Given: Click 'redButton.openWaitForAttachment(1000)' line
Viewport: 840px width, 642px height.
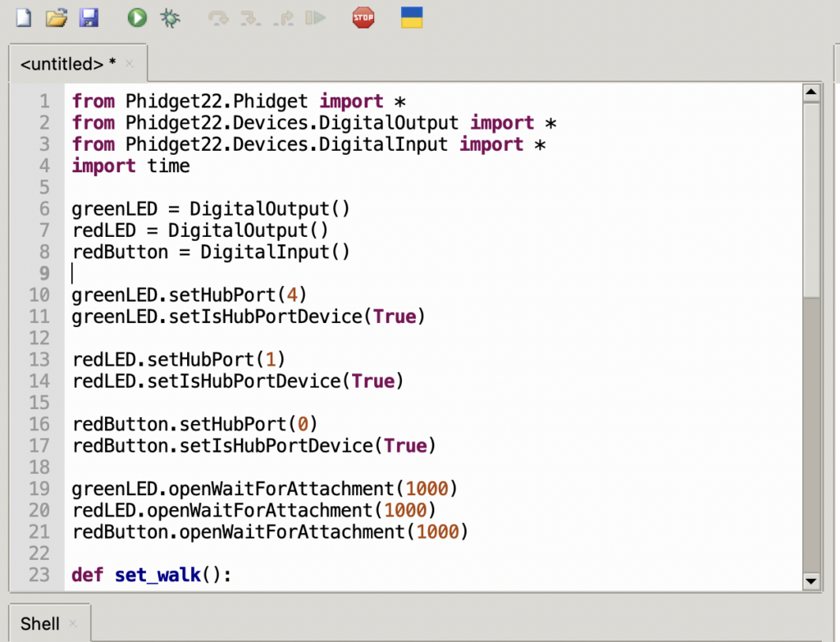Looking at the screenshot, I should [x=270, y=531].
